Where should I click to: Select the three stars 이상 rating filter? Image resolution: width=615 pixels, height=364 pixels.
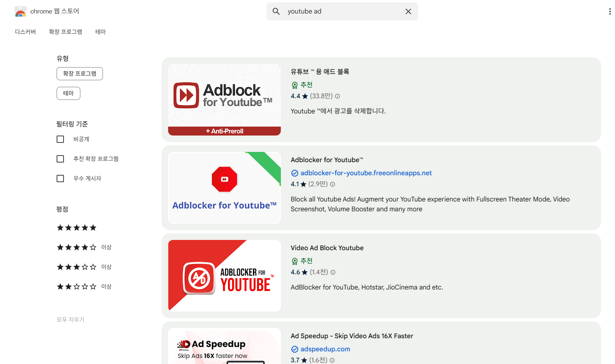pos(84,267)
